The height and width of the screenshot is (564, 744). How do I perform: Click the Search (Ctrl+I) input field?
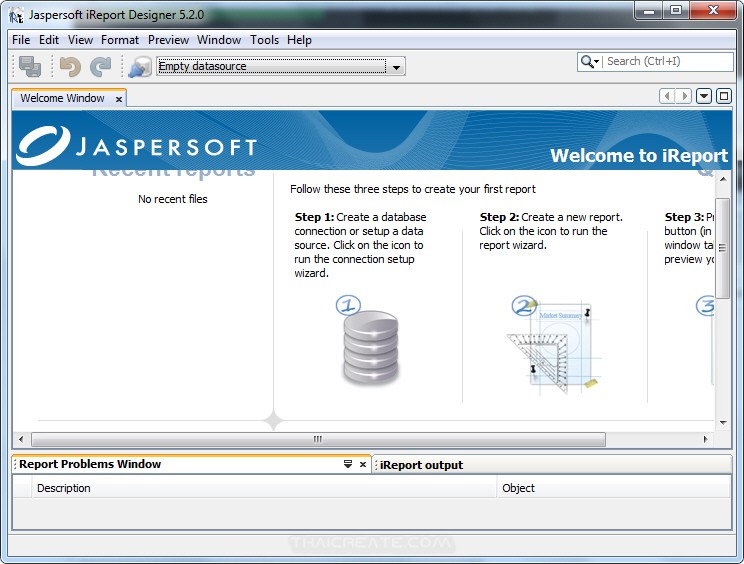pyautogui.click(x=669, y=62)
